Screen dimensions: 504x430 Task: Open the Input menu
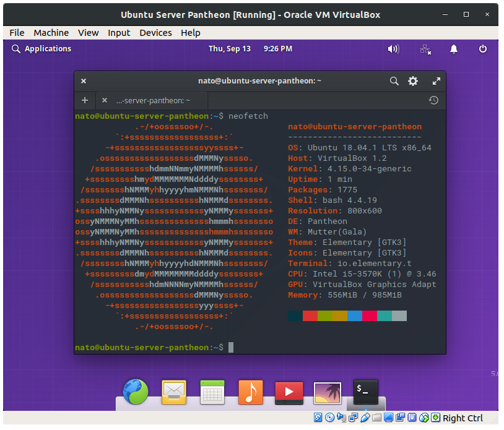tap(119, 33)
